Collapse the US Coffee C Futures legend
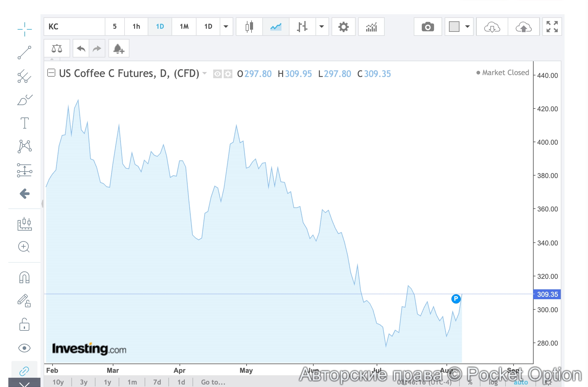Screen dimensions: 588x387 pyautogui.click(x=51, y=73)
